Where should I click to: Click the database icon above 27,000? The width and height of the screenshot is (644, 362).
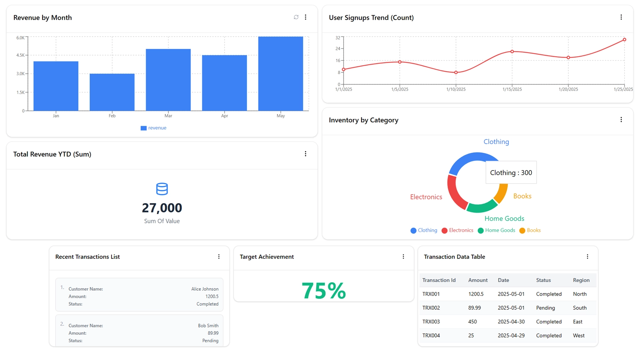162,189
